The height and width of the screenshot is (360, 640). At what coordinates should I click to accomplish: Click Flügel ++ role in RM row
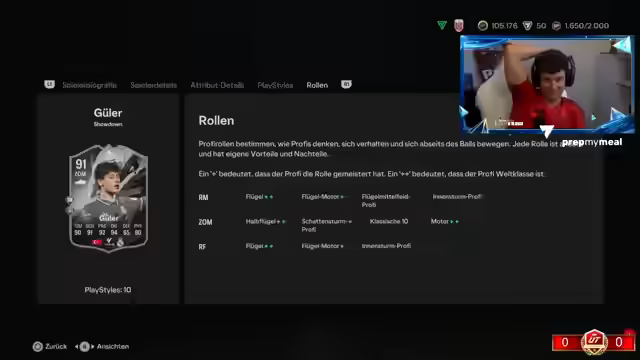click(x=259, y=197)
